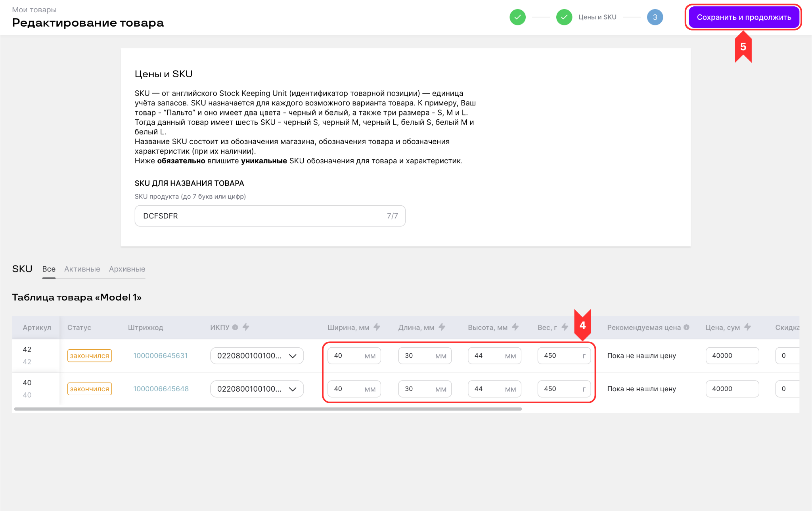Click the lightning icon beside Длина, мм
Image resolution: width=812 pixels, height=511 pixels.
tap(442, 327)
